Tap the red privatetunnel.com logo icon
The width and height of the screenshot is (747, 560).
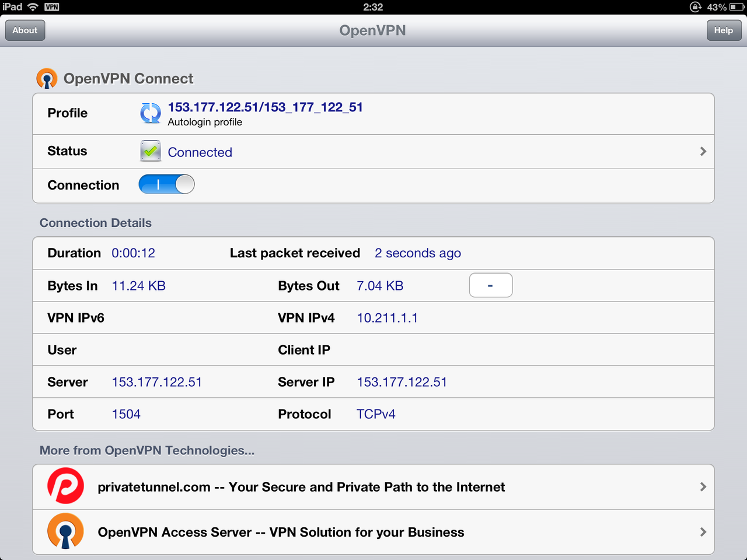(x=65, y=486)
